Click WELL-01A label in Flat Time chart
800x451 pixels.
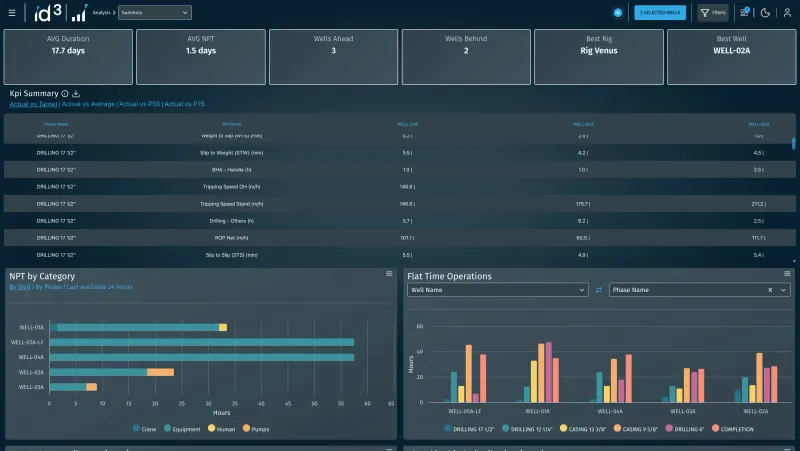pos(537,411)
